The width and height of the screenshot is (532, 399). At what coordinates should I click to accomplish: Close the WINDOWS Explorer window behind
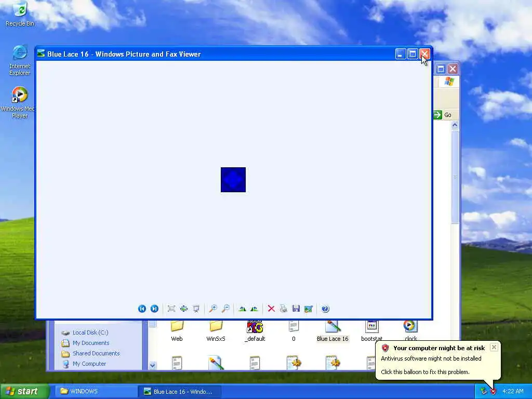[x=453, y=69]
